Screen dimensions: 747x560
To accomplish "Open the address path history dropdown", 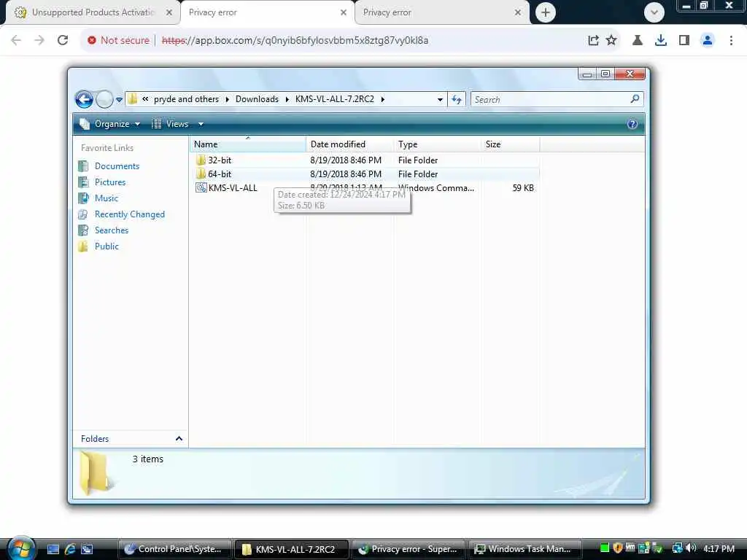I will coord(440,99).
